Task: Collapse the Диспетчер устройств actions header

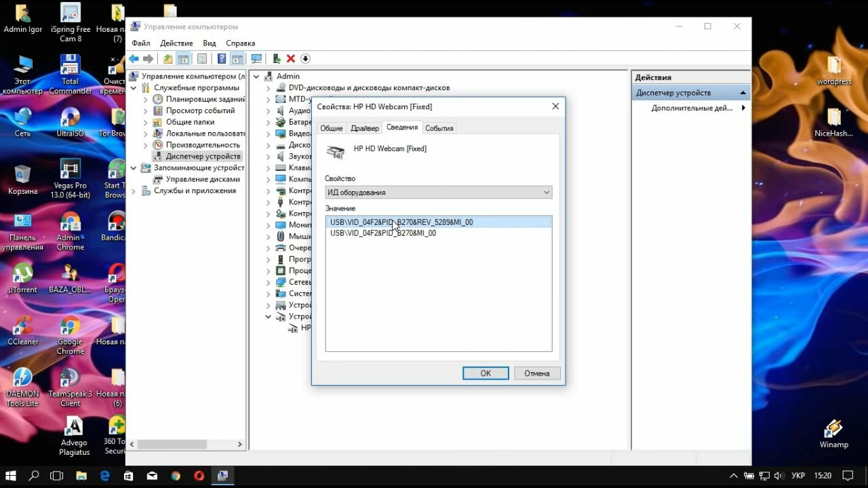Action: (743, 93)
